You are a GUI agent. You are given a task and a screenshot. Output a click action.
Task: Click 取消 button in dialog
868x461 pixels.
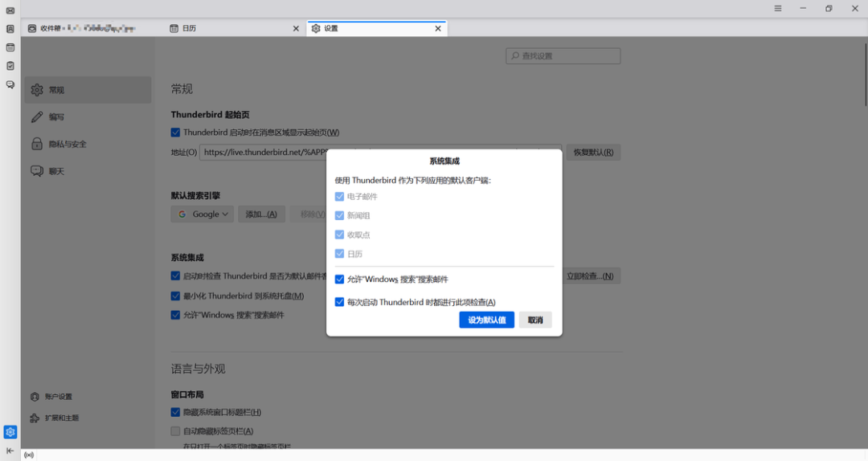pos(535,320)
